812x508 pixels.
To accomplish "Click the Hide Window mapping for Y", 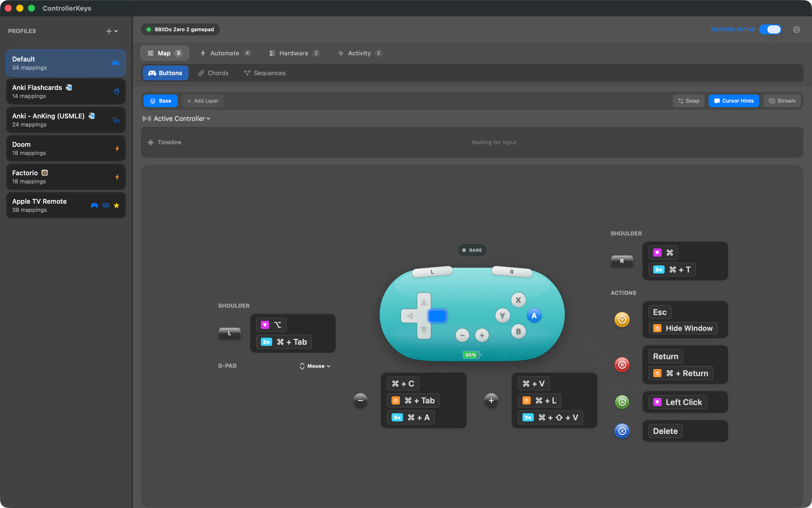I will [683, 328].
